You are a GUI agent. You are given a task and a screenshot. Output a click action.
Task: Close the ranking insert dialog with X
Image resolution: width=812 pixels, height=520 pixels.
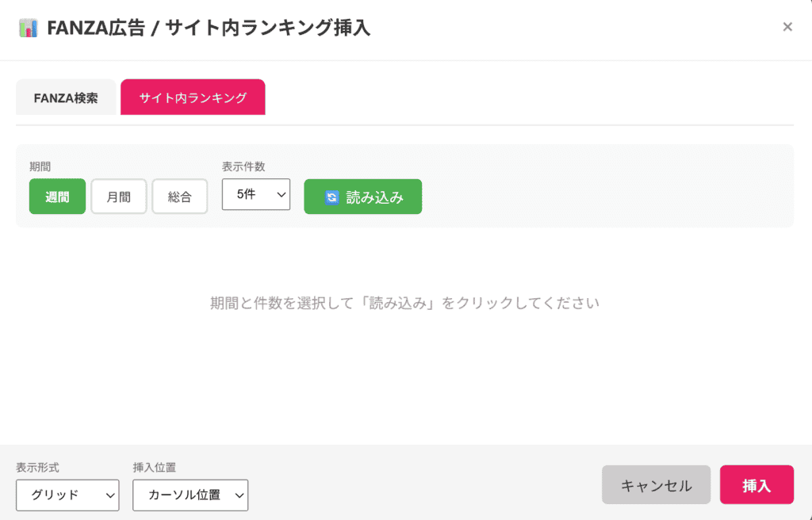click(787, 27)
